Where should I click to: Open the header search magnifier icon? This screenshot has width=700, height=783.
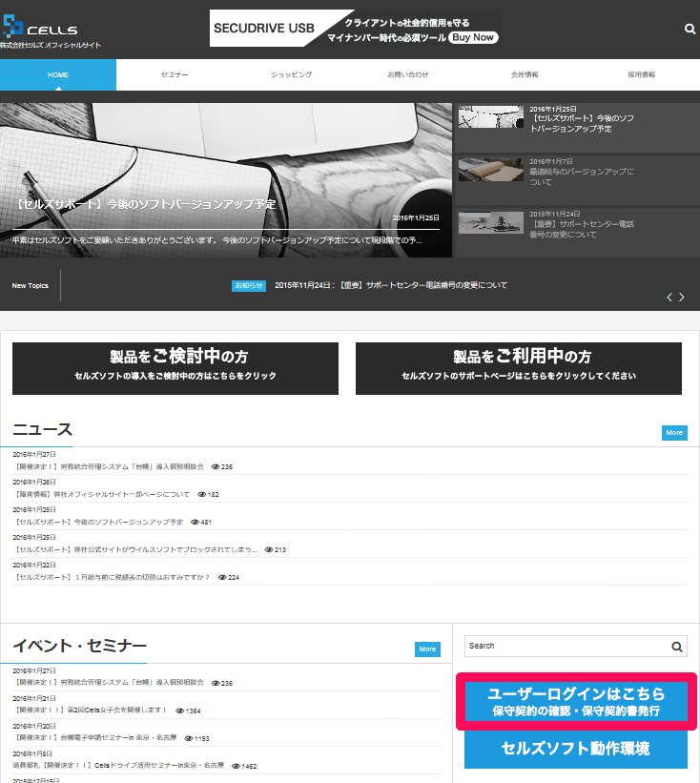point(690,29)
